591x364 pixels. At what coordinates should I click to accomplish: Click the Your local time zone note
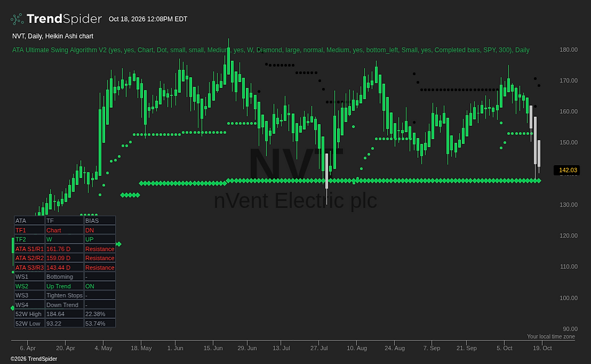pyautogui.click(x=551, y=336)
